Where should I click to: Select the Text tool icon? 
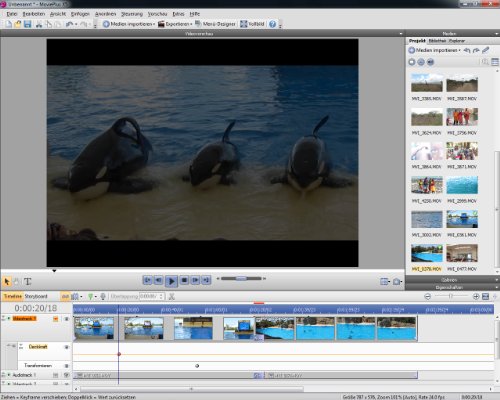pos(28,282)
